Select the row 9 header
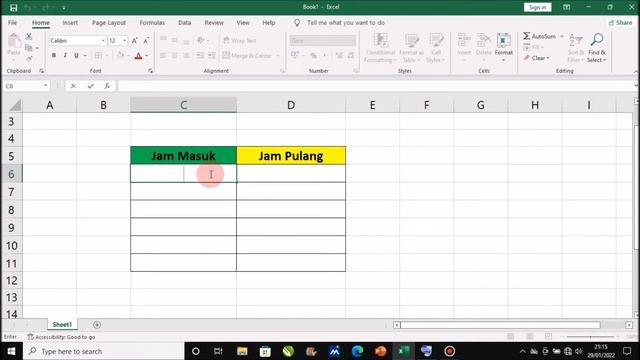 pyautogui.click(x=11, y=227)
